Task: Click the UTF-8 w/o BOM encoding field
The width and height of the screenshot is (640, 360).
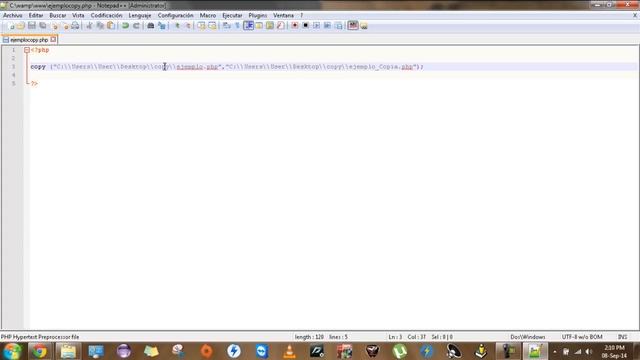Action: click(x=582, y=337)
